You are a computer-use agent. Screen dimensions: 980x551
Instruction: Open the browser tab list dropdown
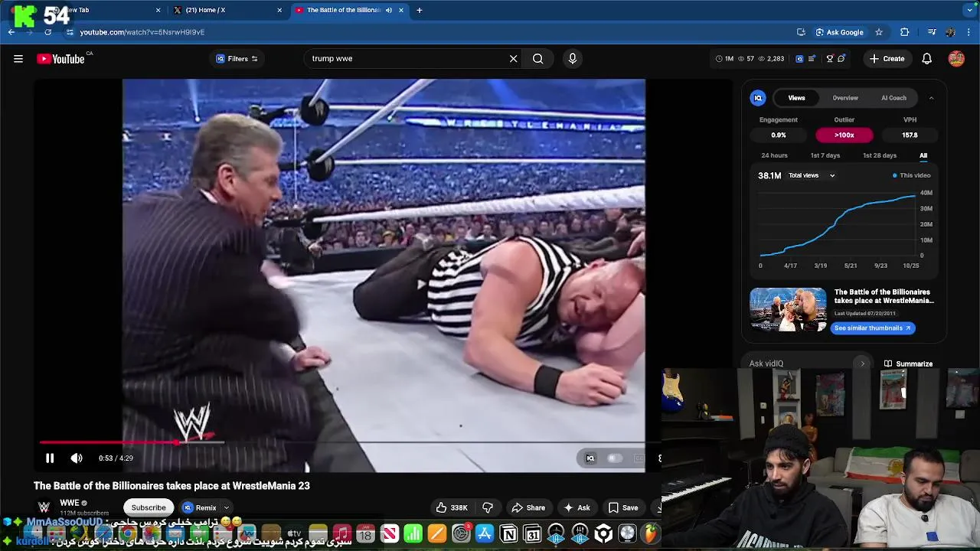969,11
